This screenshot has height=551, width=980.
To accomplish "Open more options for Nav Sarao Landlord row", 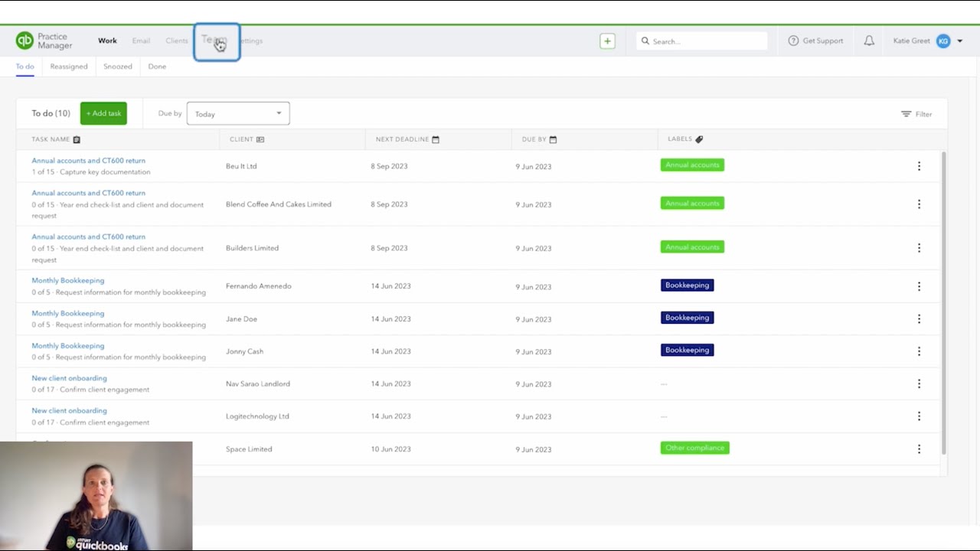I will click(919, 384).
